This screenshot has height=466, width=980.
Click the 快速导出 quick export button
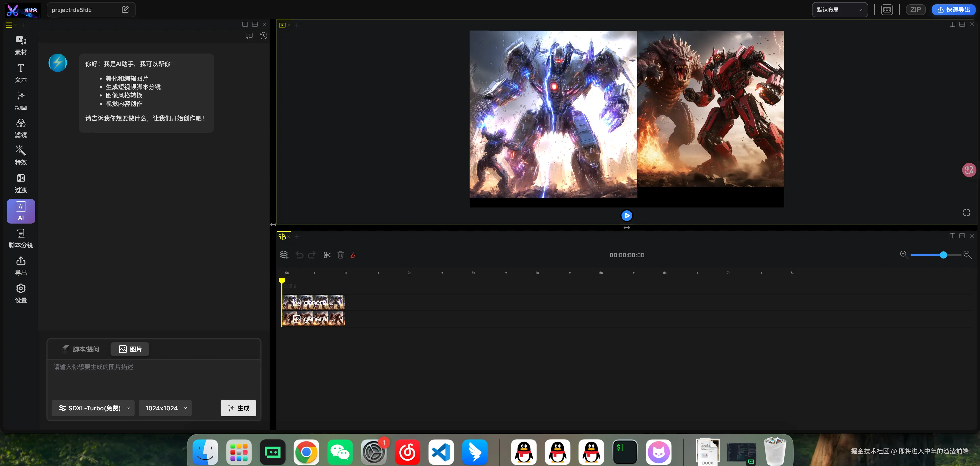click(953, 10)
